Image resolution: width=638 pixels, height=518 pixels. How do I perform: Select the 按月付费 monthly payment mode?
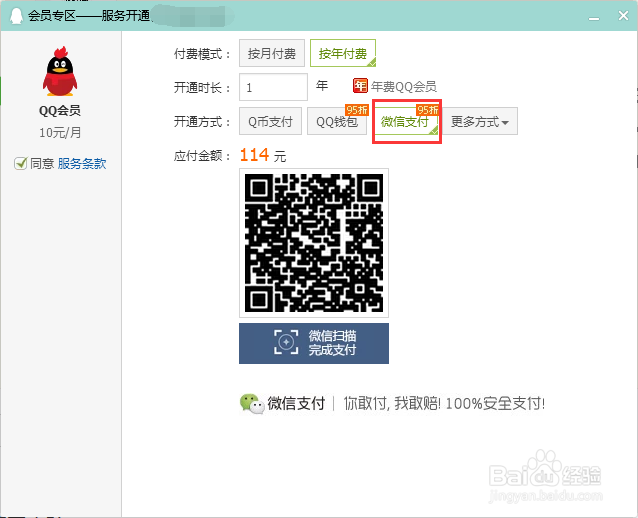pos(272,53)
